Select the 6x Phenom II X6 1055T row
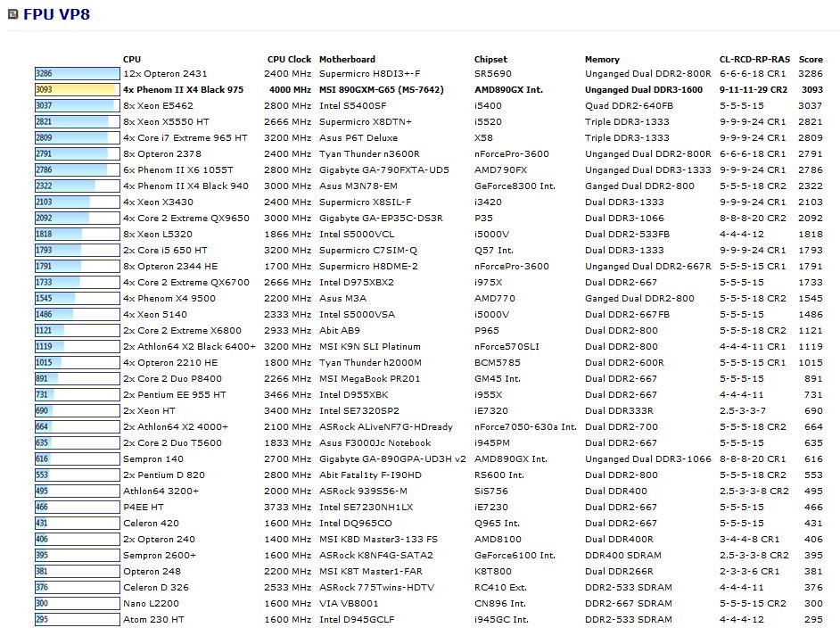The width and height of the screenshot is (840, 636). (x=178, y=170)
